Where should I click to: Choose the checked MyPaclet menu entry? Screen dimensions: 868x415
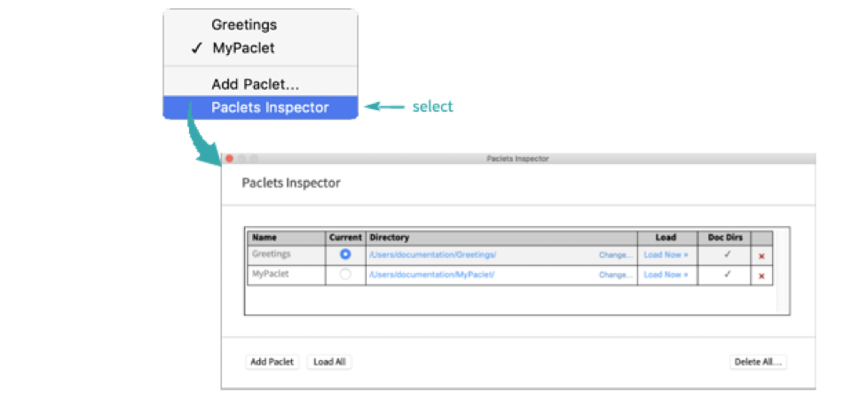coord(243,48)
